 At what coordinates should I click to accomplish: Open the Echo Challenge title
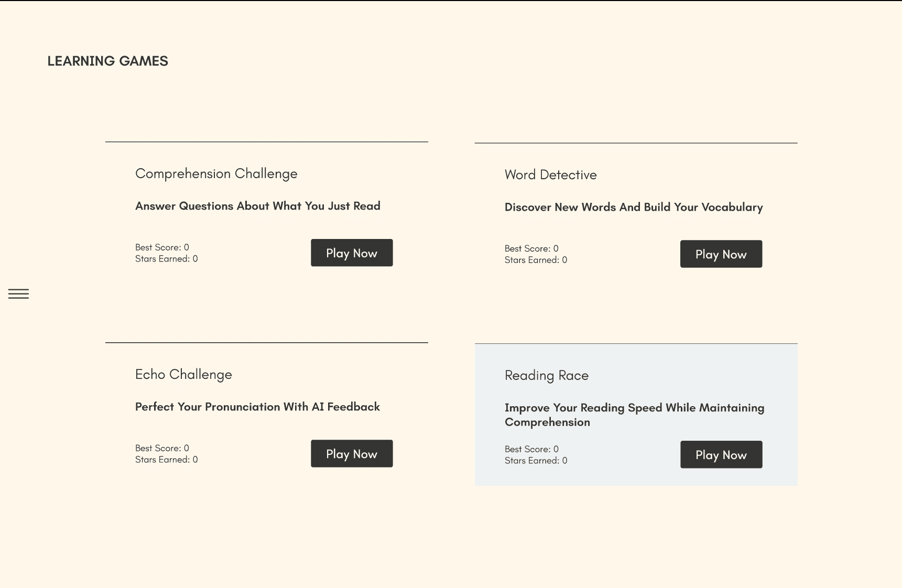click(183, 375)
